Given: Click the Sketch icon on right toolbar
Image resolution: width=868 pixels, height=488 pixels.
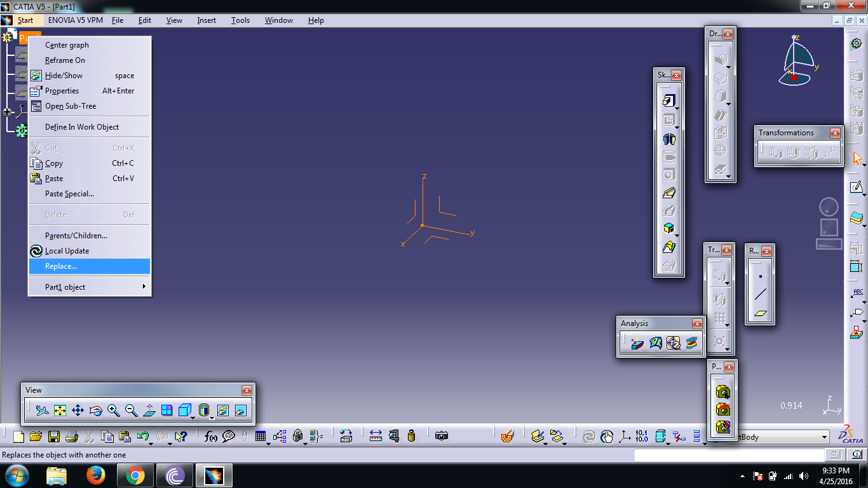Looking at the screenshot, I should pyautogui.click(x=857, y=187).
